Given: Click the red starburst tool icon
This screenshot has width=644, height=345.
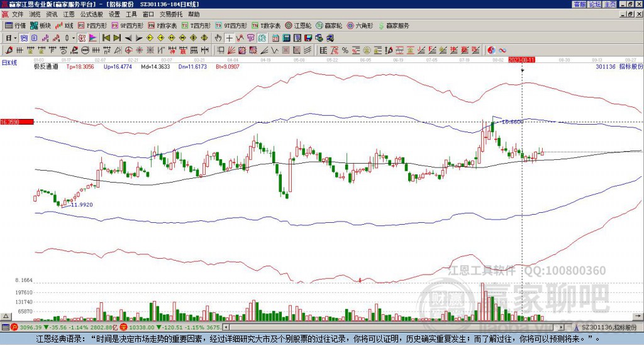Looking at the screenshot, I should click(x=139, y=50).
